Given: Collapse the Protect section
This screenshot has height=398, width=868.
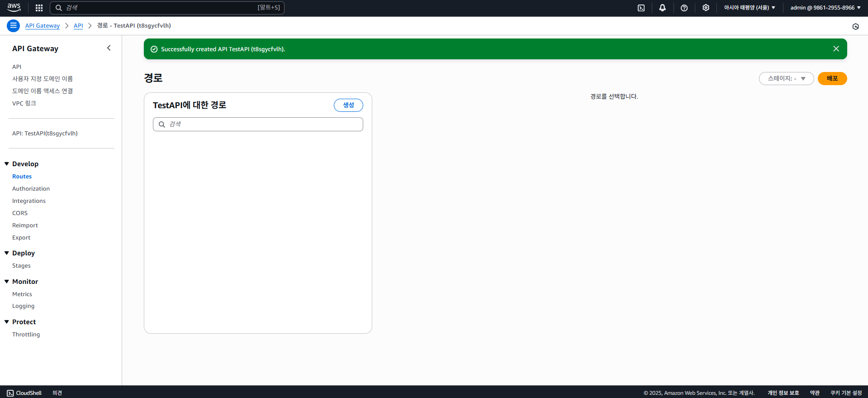Looking at the screenshot, I should pyautogui.click(x=7, y=321).
